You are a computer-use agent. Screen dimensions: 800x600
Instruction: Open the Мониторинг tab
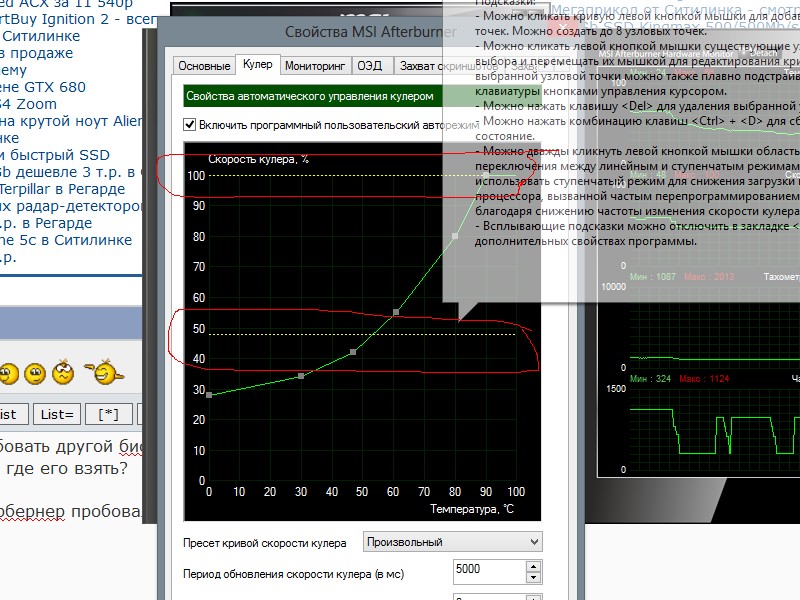(x=315, y=66)
